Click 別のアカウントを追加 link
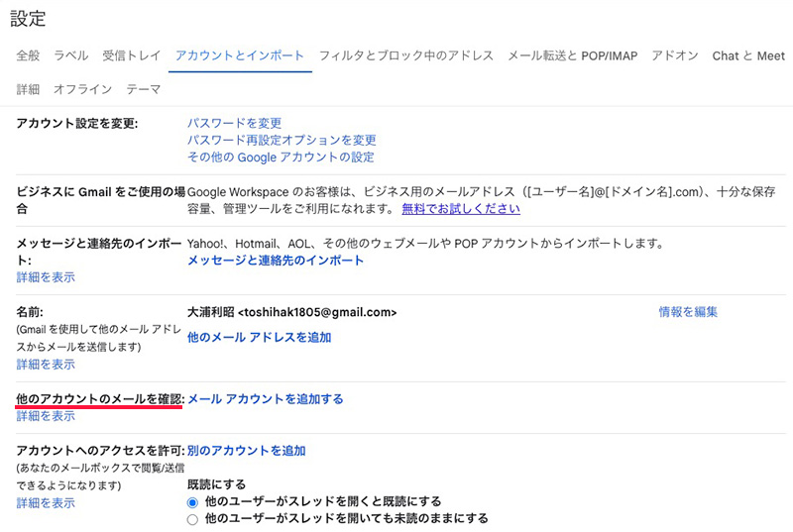The image size is (793, 532). pyautogui.click(x=246, y=451)
